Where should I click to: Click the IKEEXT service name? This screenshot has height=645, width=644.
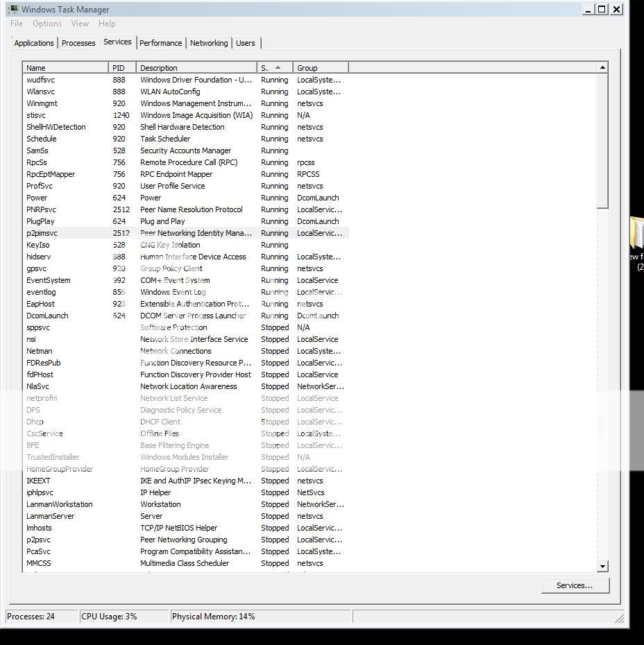38,481
